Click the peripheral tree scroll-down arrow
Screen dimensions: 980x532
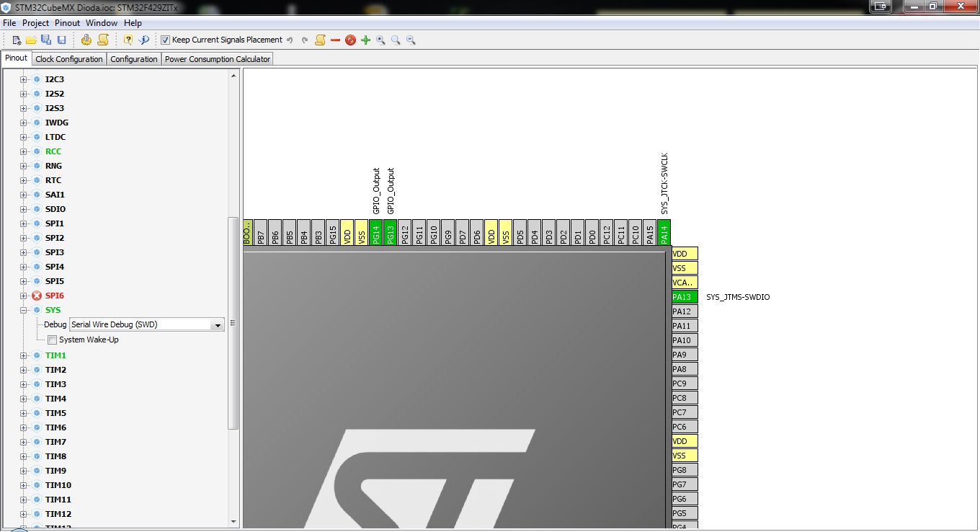click(233, 521)
